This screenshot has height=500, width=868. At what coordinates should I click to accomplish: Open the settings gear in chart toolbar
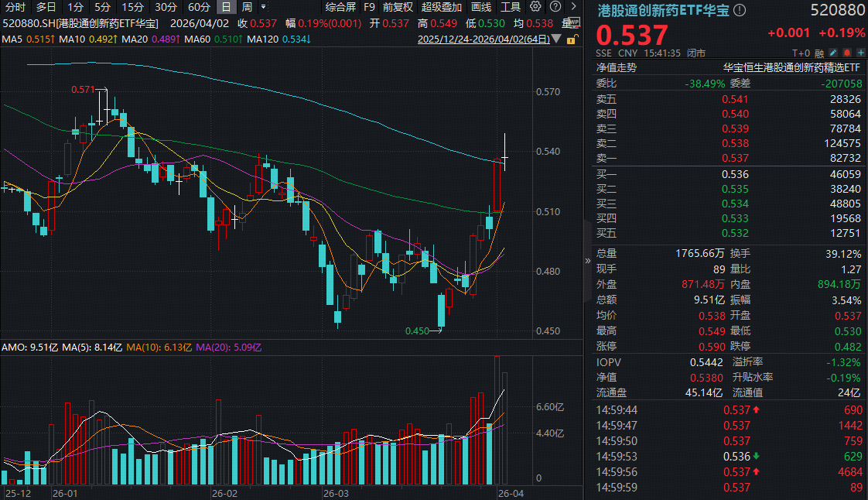[x=536, y=7]
